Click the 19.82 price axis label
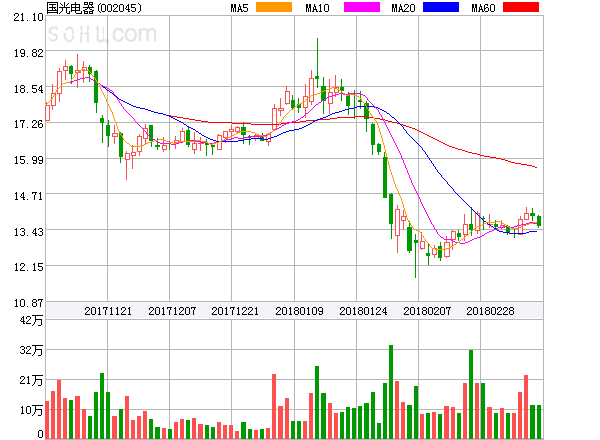 coord(29,53)
